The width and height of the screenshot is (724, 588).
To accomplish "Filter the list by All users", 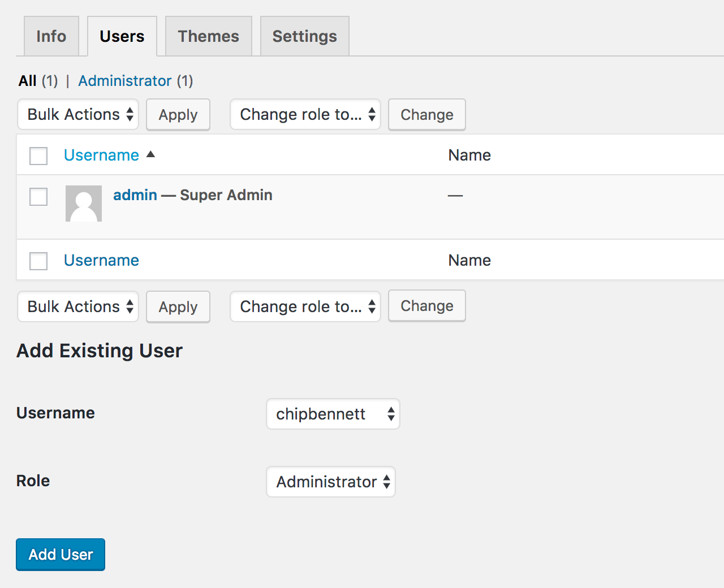I will coord(28,81).
